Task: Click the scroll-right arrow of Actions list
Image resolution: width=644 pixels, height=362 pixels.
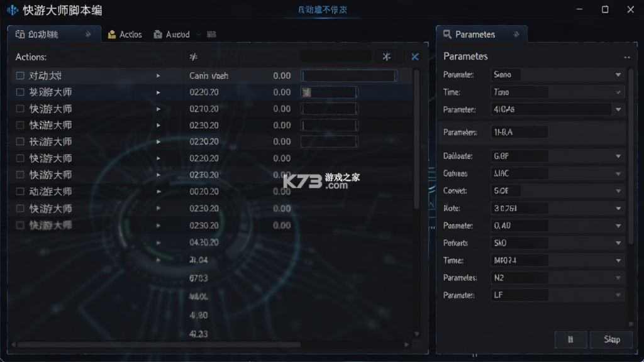Action: (x=407, y=345)
